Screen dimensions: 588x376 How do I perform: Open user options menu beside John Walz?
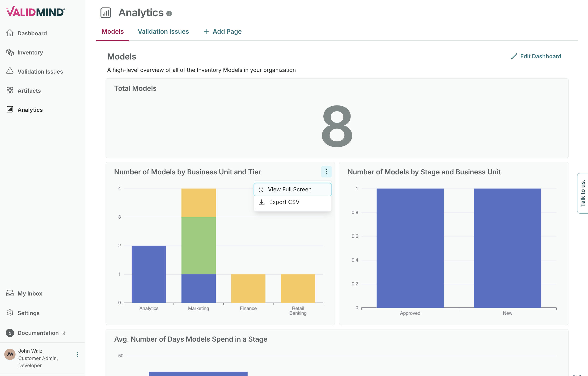[77, 354]
